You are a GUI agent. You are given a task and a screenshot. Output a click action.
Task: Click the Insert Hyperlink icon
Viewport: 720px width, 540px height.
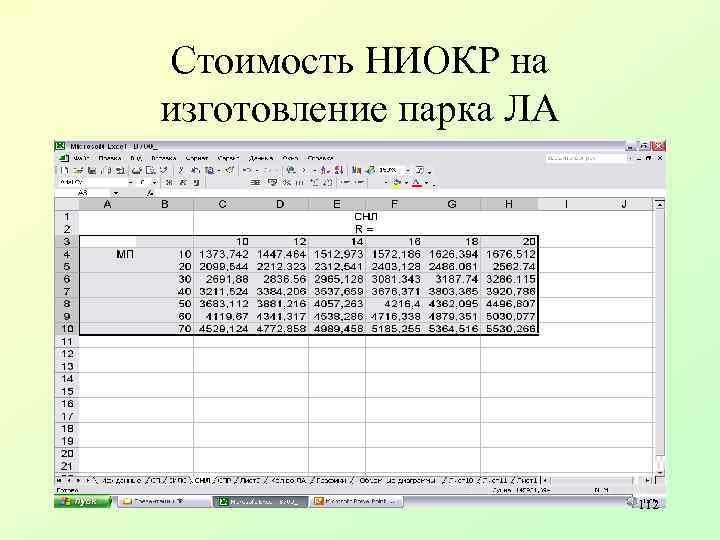tap(290, 170)
